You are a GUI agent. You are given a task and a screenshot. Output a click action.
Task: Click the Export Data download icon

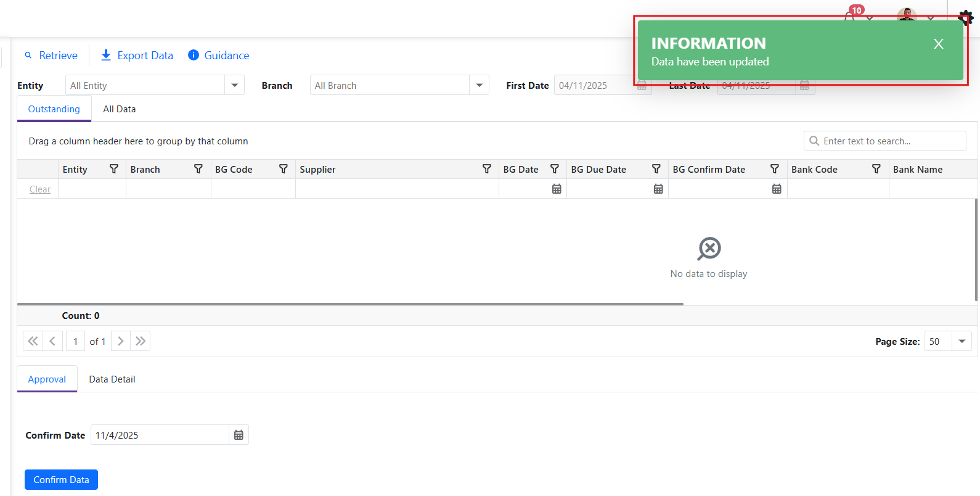click(x=106, y=56)
